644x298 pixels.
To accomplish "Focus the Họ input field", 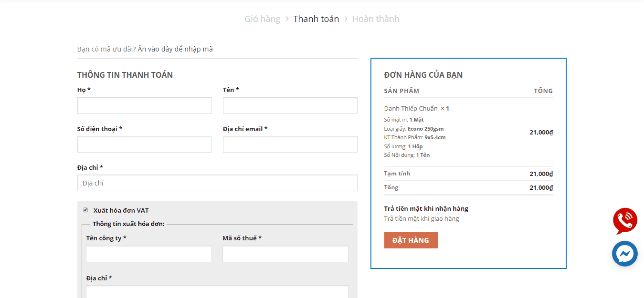I will (144, 106).
